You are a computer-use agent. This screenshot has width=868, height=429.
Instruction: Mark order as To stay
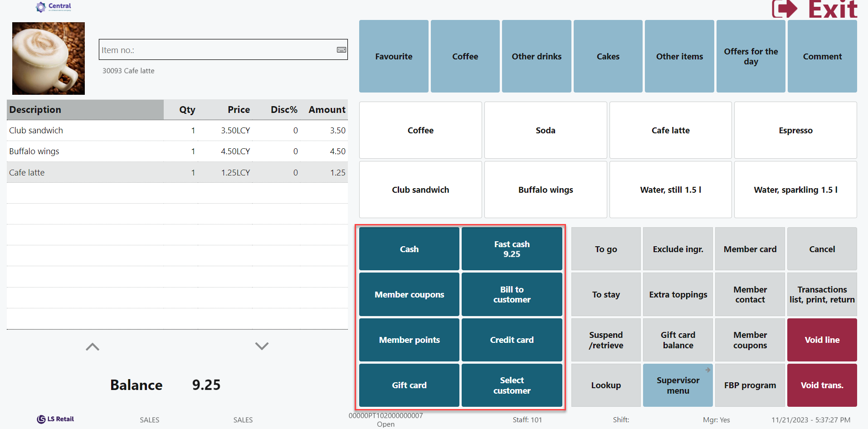605,294
